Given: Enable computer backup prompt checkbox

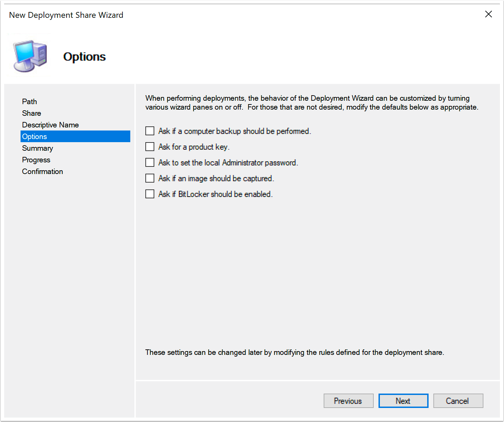Looking at the screenshot, I should coord(150,131).
